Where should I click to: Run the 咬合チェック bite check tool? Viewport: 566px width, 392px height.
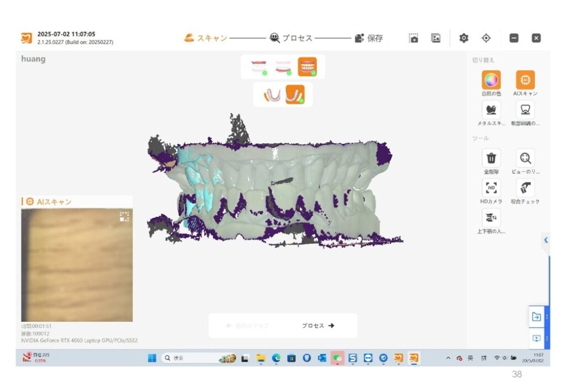525,188
